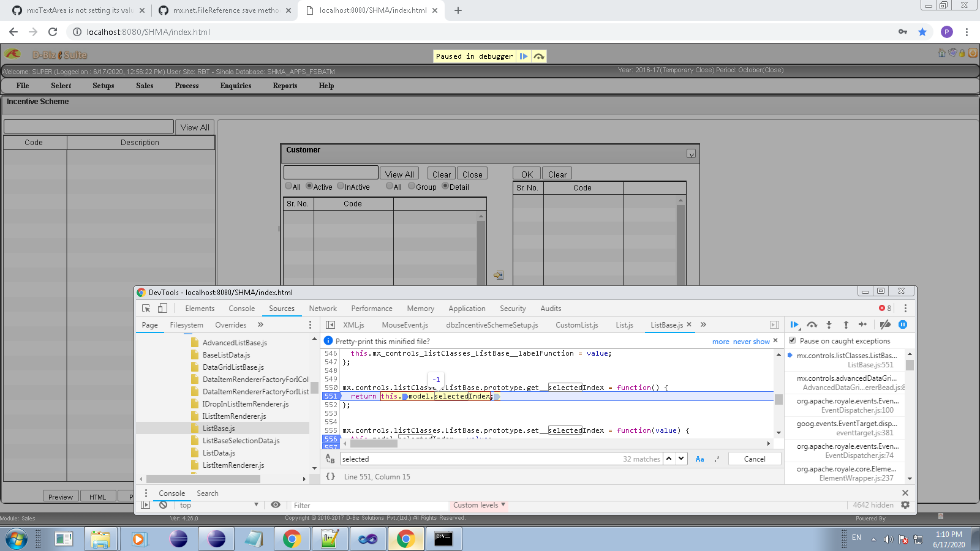Click the 'never show' pretty-print link

pyautogui.click(x=751, y=342)
